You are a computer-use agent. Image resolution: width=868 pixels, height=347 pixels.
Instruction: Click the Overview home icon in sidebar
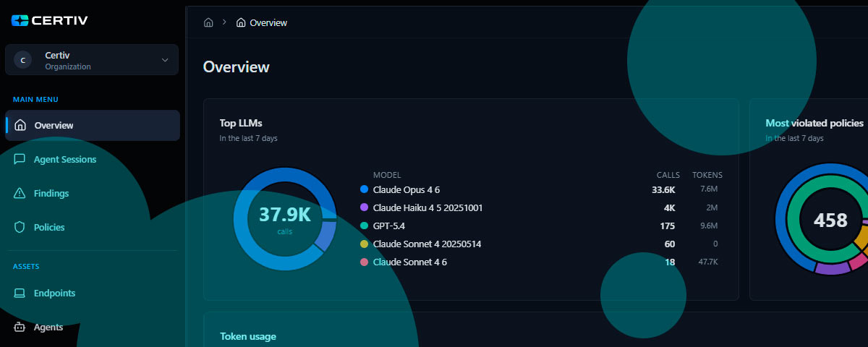20,125
